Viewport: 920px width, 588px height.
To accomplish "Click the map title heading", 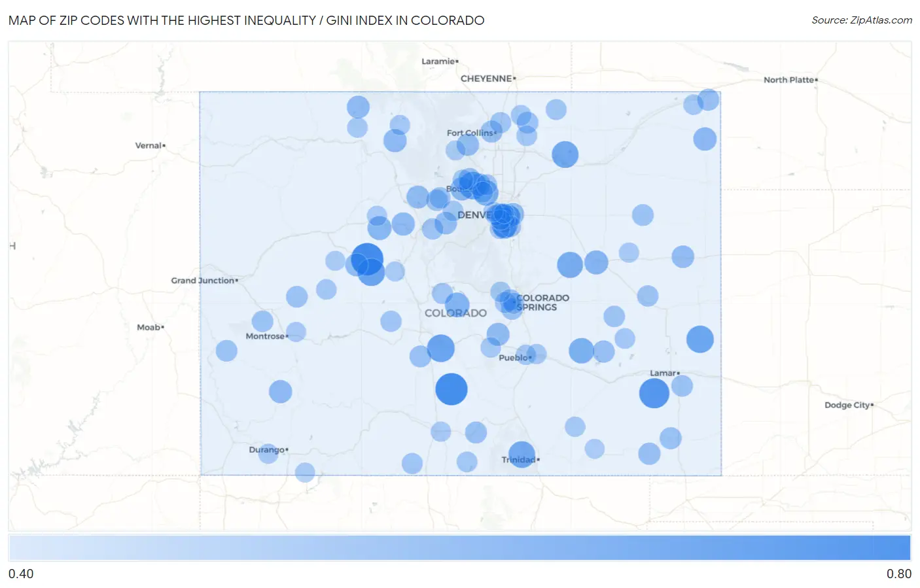I will [x=246, y=20].
